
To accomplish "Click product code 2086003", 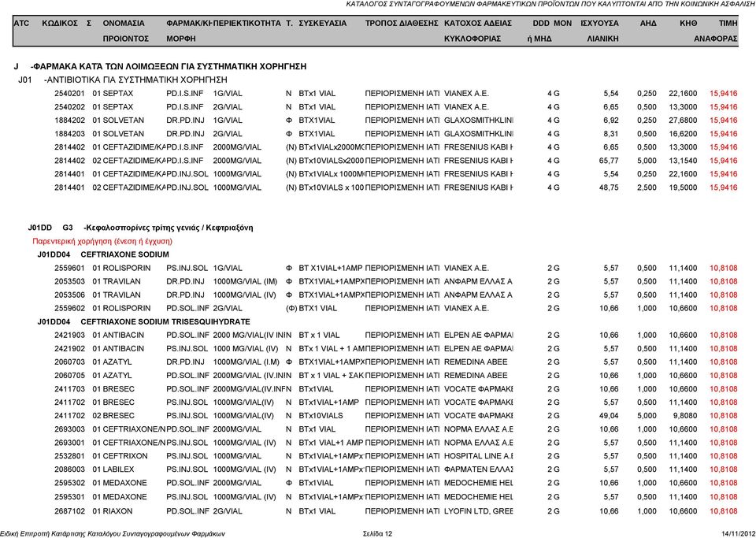I will click(69, 469).
